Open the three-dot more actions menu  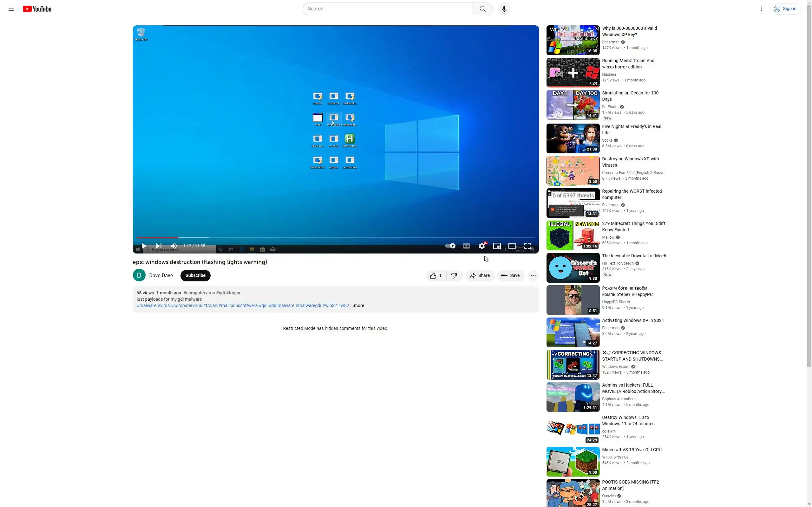533,276
